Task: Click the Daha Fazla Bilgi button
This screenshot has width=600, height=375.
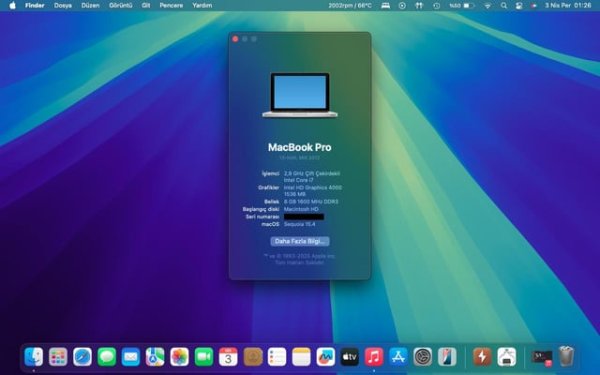Action: (300, 241)
